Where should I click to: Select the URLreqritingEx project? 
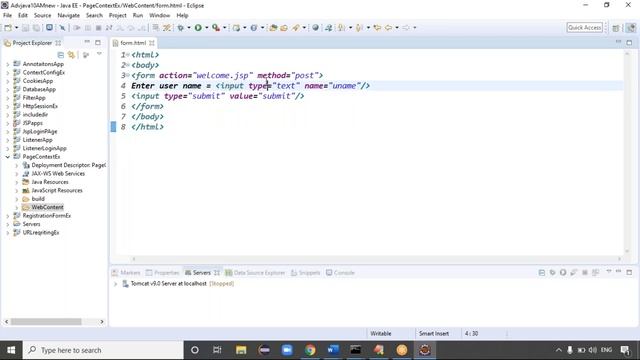[41, 233]
